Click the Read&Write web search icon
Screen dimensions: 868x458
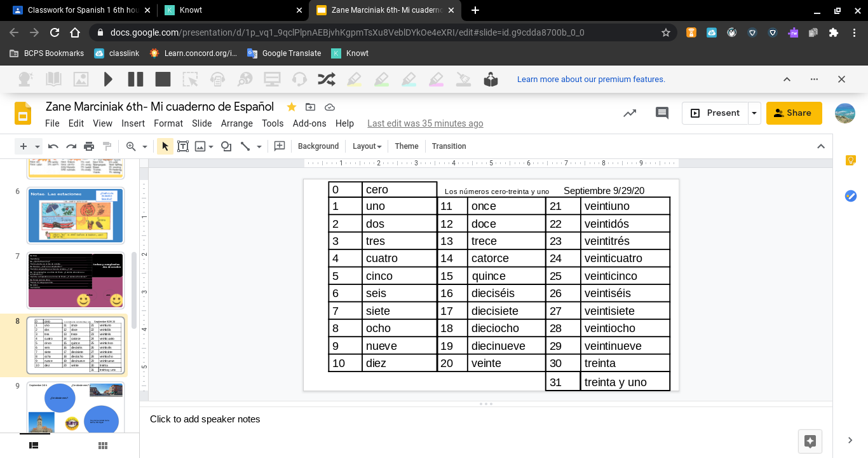245,80
